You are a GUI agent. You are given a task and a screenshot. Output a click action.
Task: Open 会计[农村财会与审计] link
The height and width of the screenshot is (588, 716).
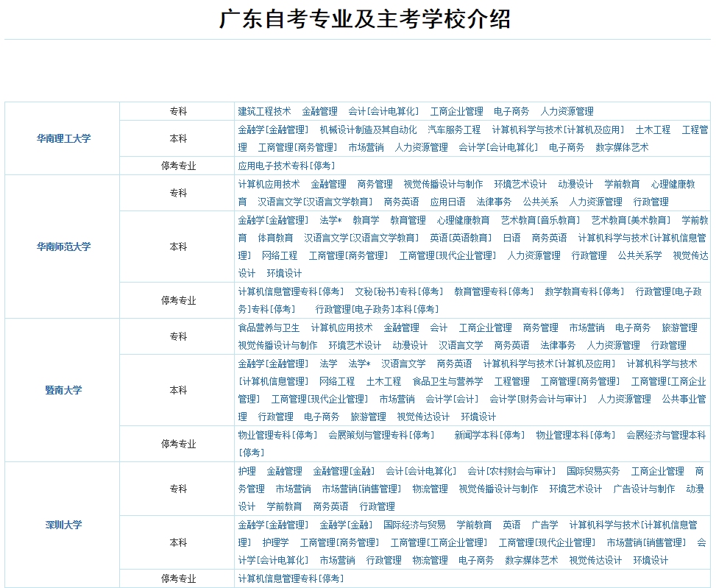pyautogui.click(x=511, y=472)
